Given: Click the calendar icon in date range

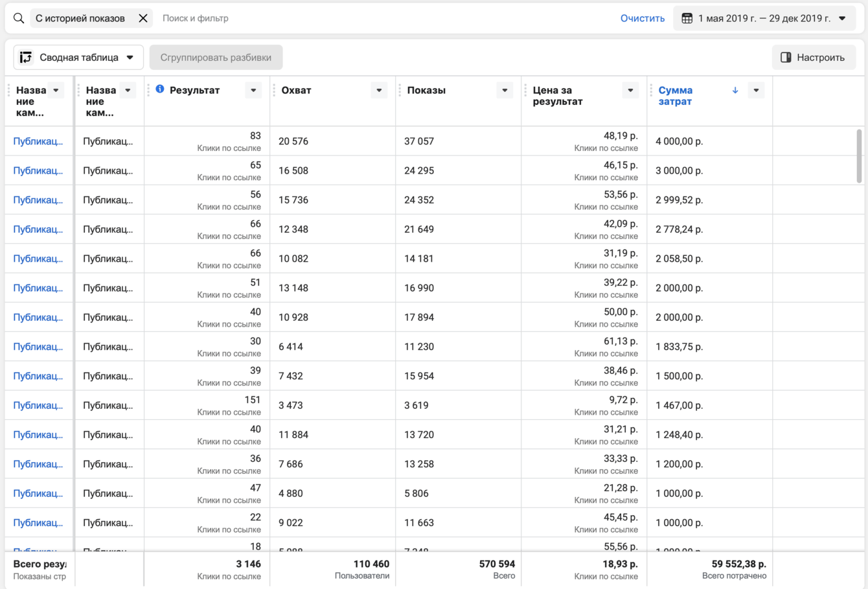Looking at the screenshot, I should click(x=687, y=18).
